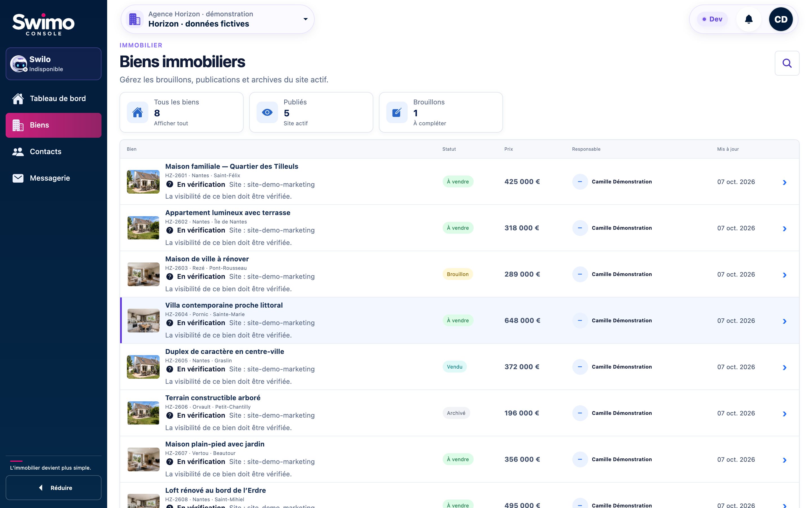This screenshot has width=812, height=508.
Task: Click the Responsable column header
Action: (x=586, y=149)
